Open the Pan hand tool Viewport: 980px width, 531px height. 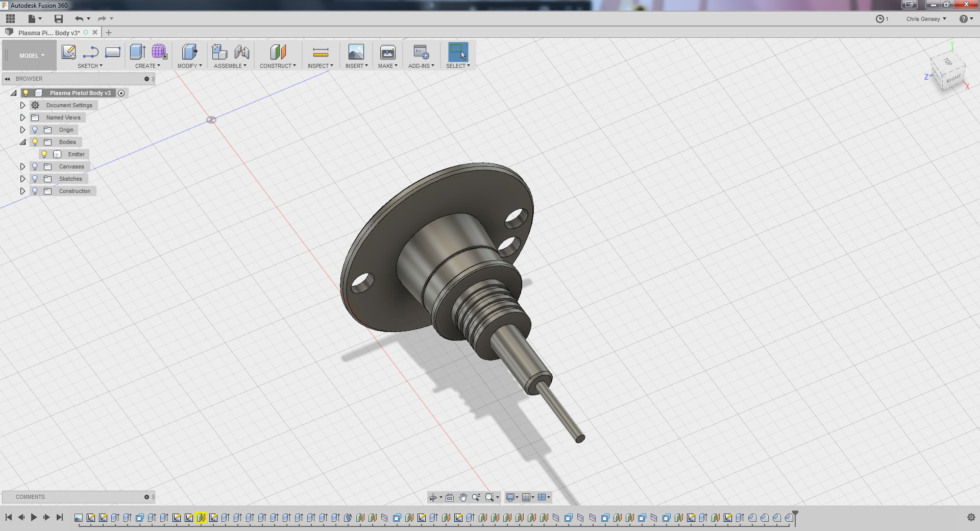pyautogui.click(x=462, y=497)
